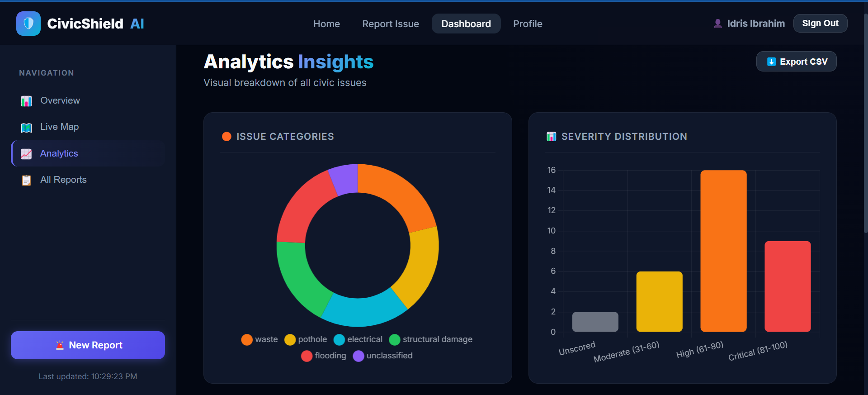
Task: Click the Live Map map icon
Action: click(26, 128)
